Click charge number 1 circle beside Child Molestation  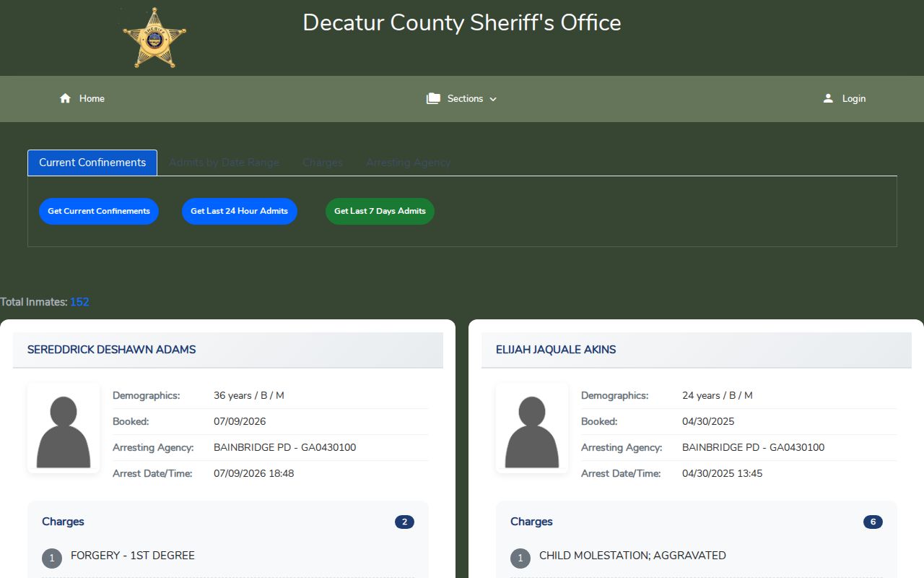520,558
